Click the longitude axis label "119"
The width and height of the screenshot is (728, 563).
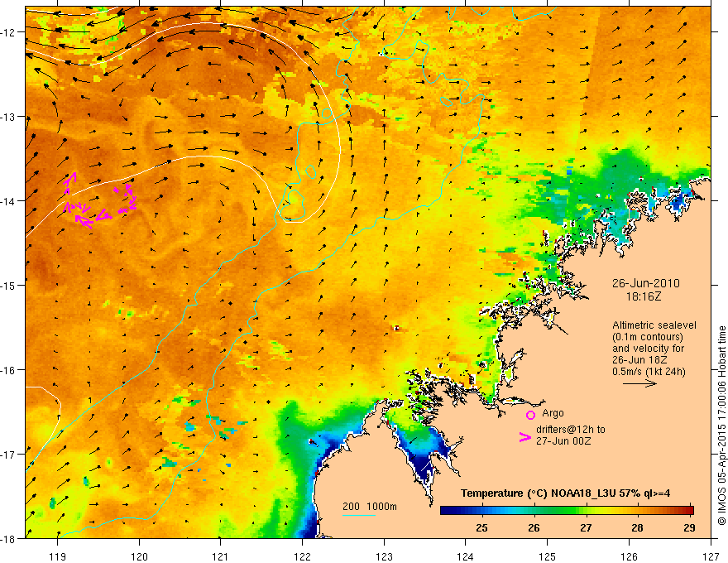[58, 556]
